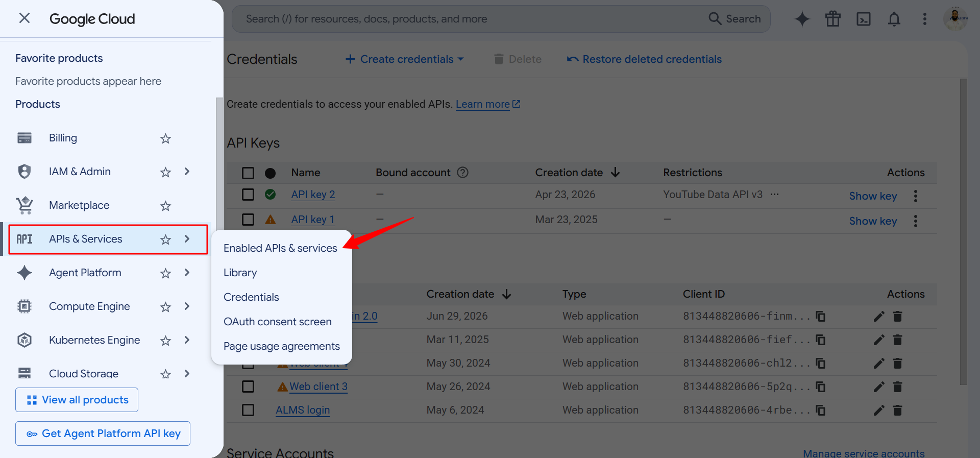The image size is (980, 458).
Task: Close the Google Cloud navigation menu
Action: pyautogui.click(x=24, y=18)
